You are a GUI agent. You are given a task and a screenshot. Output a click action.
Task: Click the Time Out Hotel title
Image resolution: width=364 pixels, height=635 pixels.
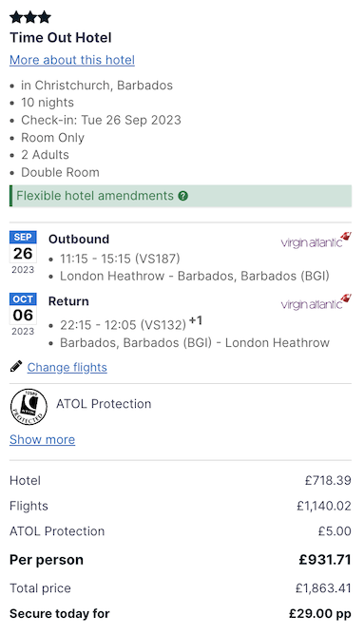(x=61, y=38)
